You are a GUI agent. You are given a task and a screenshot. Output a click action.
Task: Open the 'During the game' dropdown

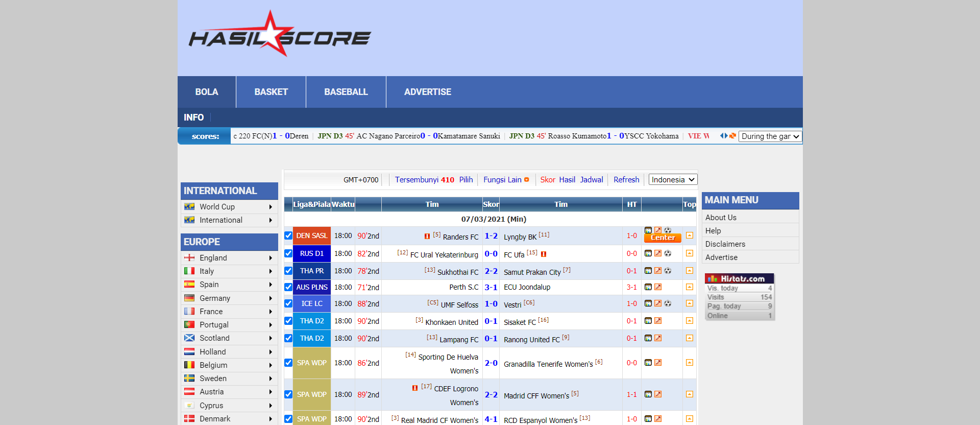coord(770,136)
